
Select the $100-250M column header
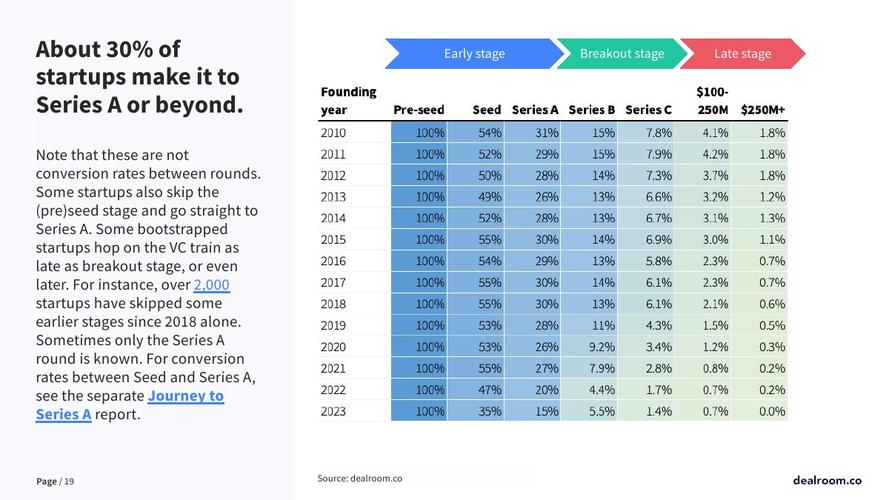click(712, 101)
